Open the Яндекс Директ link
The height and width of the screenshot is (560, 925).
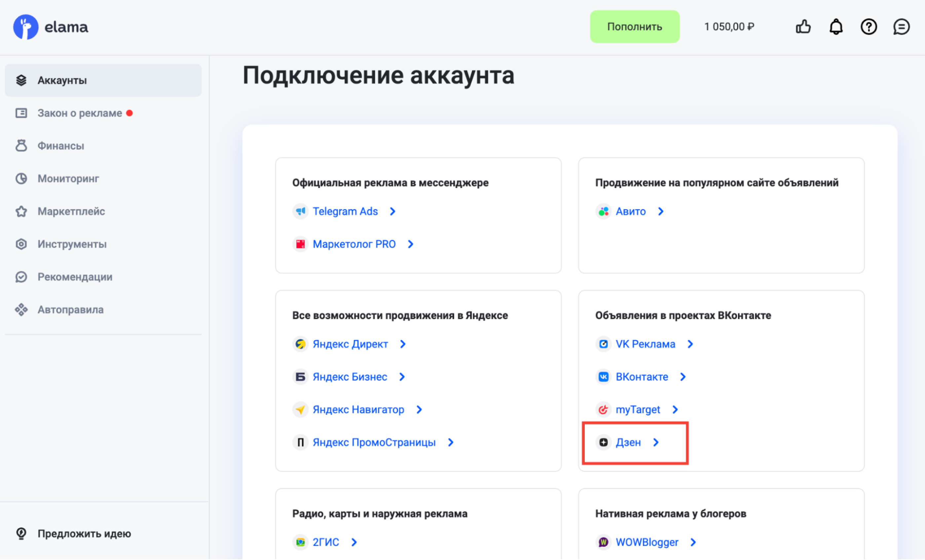click(350, 344)
